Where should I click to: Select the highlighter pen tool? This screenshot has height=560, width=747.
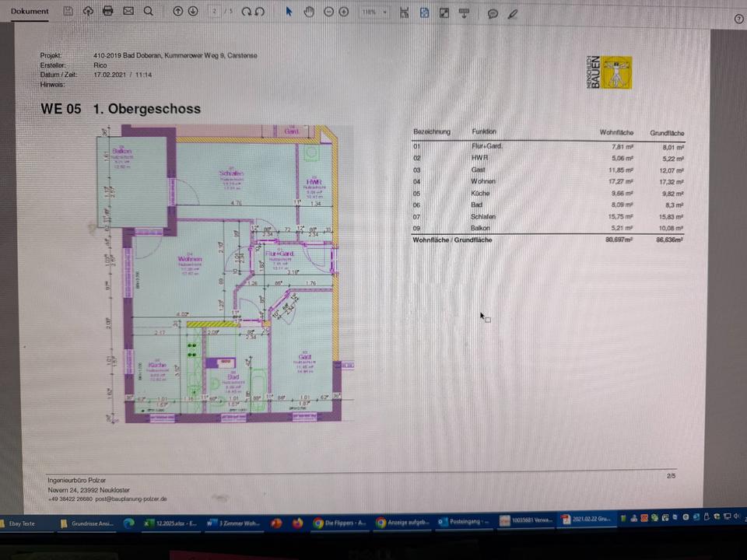coord(513,12)
